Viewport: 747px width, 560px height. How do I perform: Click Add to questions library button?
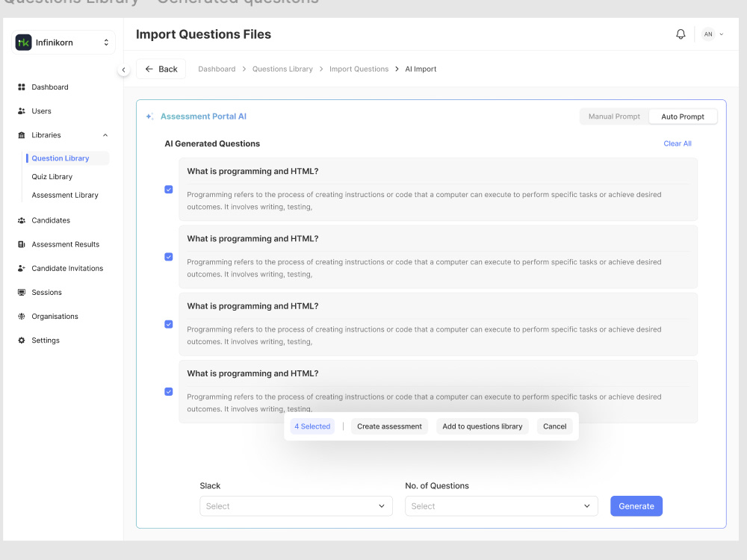coord(483,426)
